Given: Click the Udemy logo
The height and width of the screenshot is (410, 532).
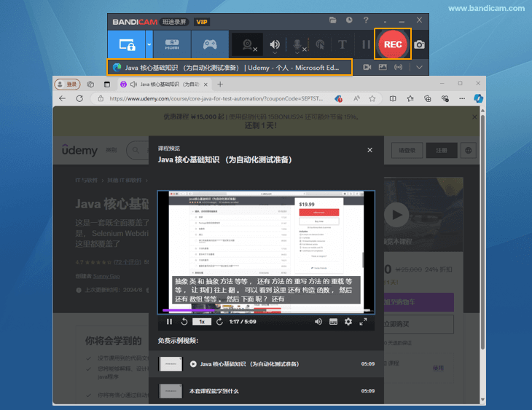Looking at the screenshot, I should pyautogui.click(x=79, y=150).
